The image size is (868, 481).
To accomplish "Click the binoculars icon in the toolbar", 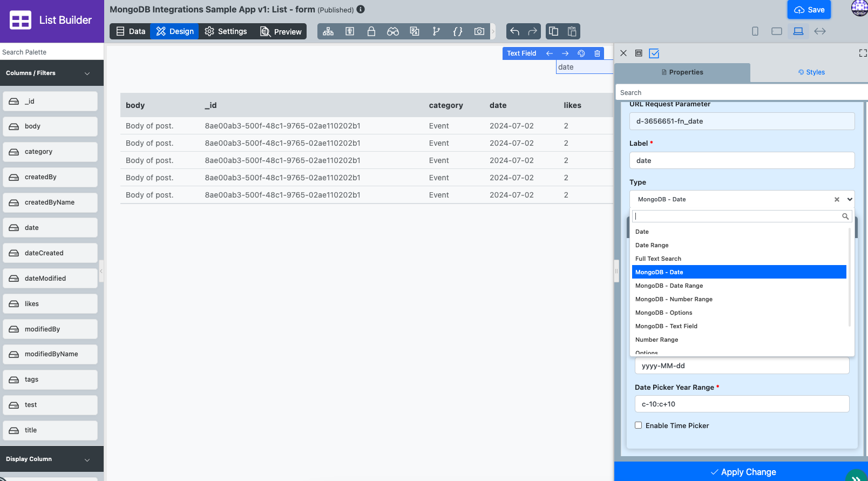I will (x=392, y=31).
